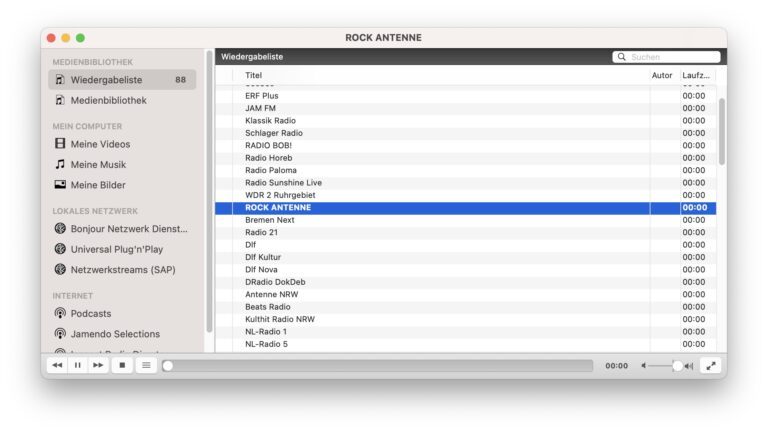Select the Dlf Kultur row
The width and height of the screenshot is (768, 433).
click(465, 257)
